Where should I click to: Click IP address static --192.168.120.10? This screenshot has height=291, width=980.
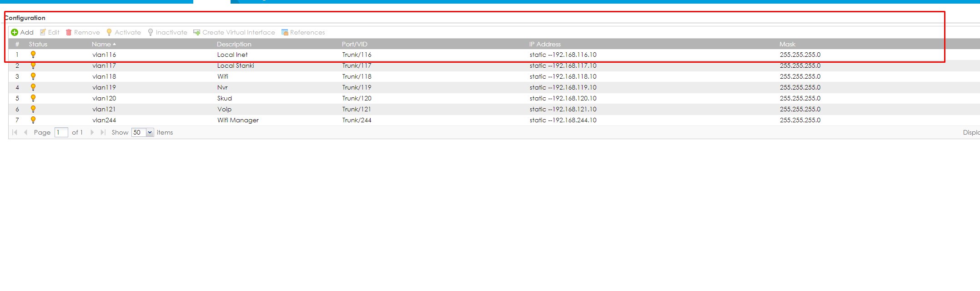(563, 98)
